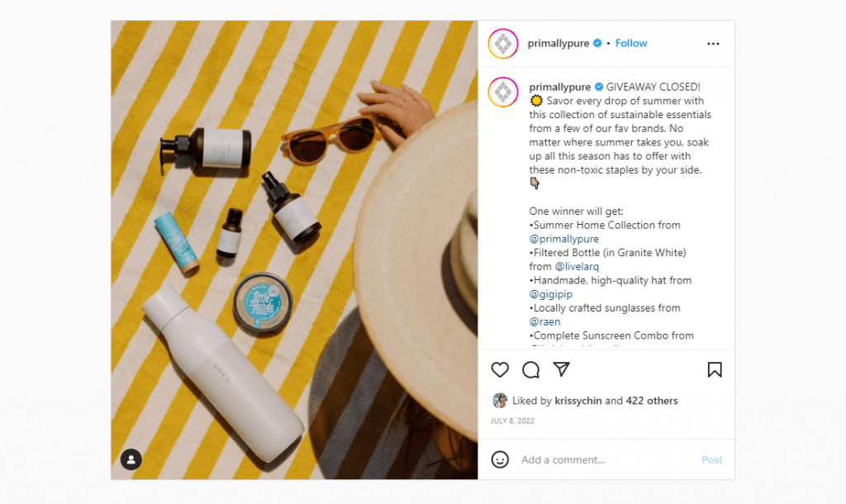Show tagged people icon on photo

(x=131, y=459)
